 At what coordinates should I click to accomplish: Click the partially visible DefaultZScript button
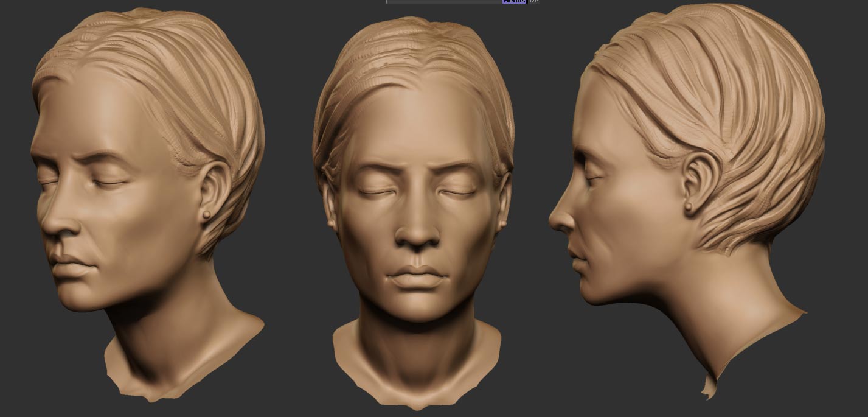(x=534, y=2)
